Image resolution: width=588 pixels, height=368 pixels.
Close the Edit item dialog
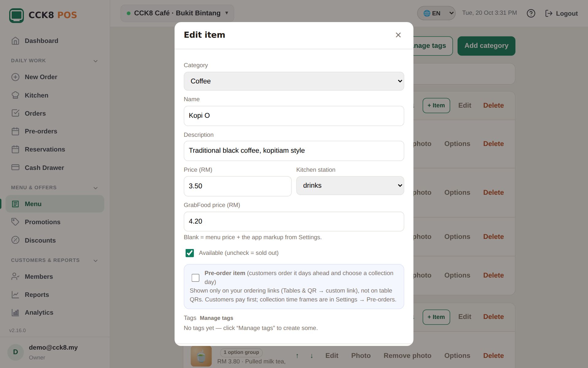tap(398, 35)
